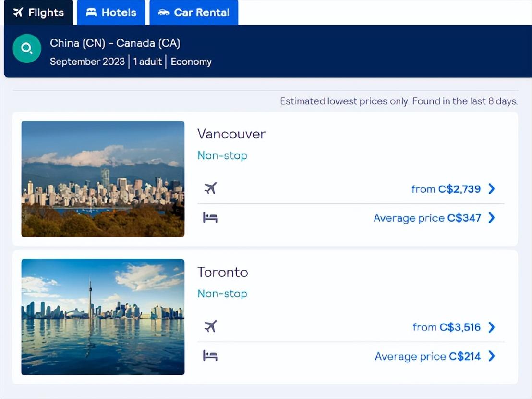Open Vancouver hotels chevron next to C$347

coord(492,218)
